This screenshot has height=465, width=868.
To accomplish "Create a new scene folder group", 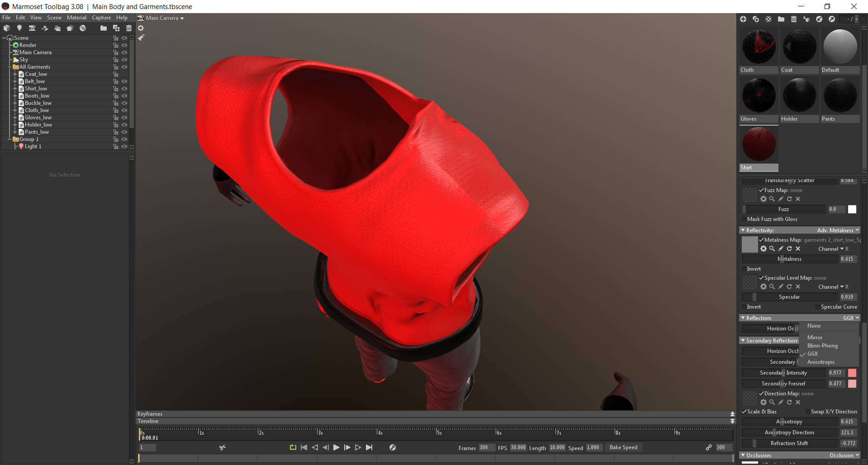I will [x=104, y=28].
